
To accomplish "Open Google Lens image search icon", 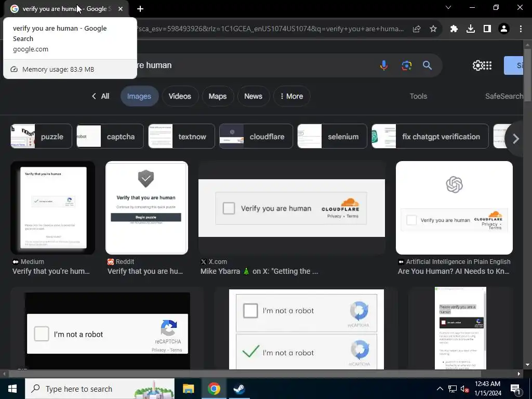I will click(406, 65).
